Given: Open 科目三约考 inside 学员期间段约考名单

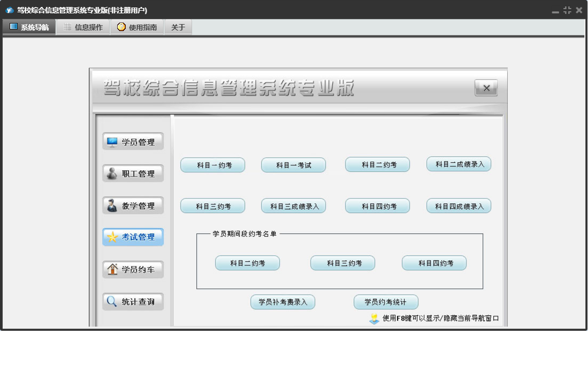Looking at the screenshot, I should tap(343, 263).
